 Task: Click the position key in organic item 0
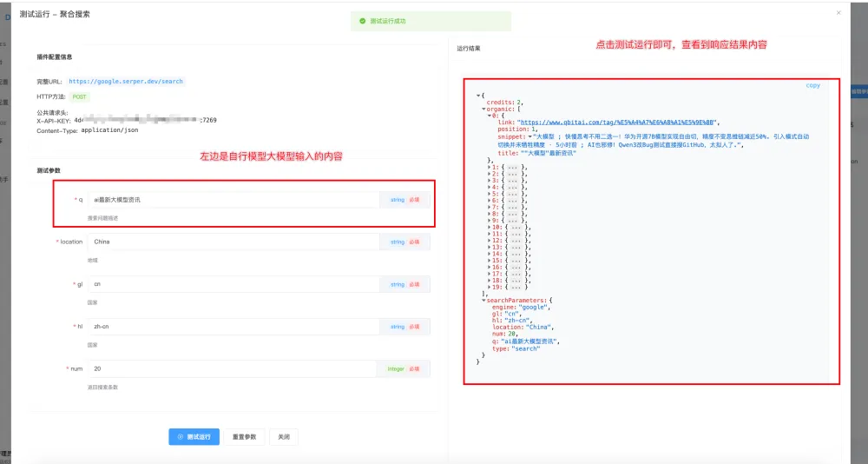(512, 129)
